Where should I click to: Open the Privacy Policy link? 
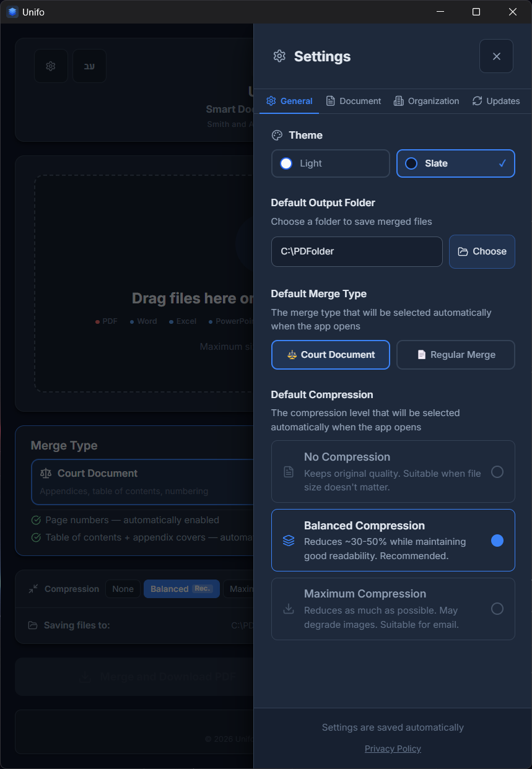393,749
